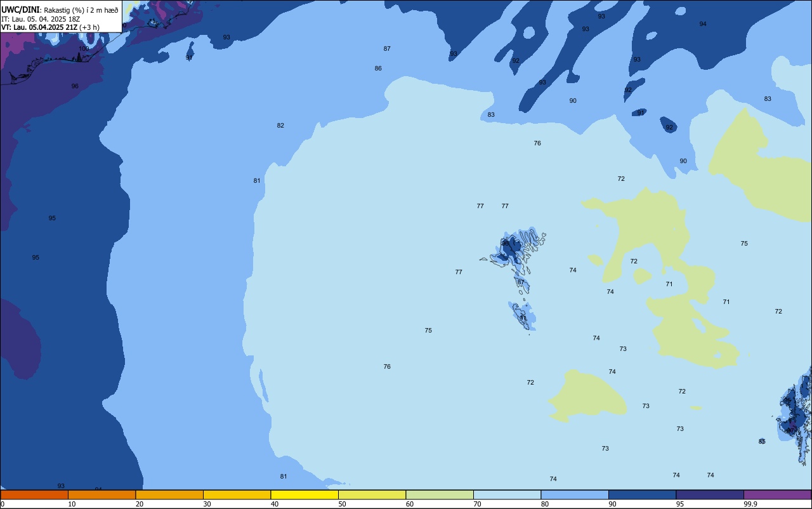
Task: Select the "20" legend tick label
Action: [x=140, y=504]
